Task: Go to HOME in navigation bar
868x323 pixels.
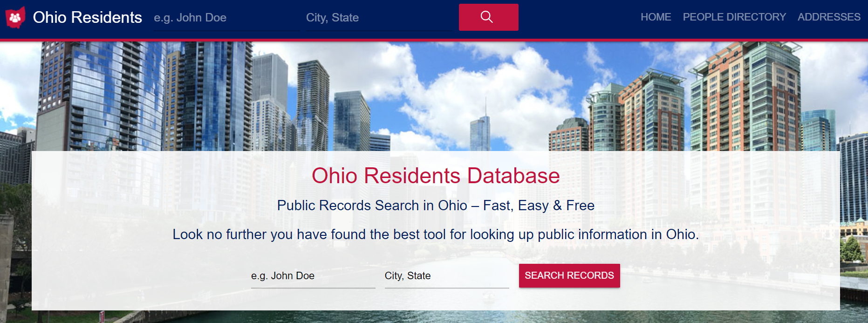Action: (x=656, y=17)
